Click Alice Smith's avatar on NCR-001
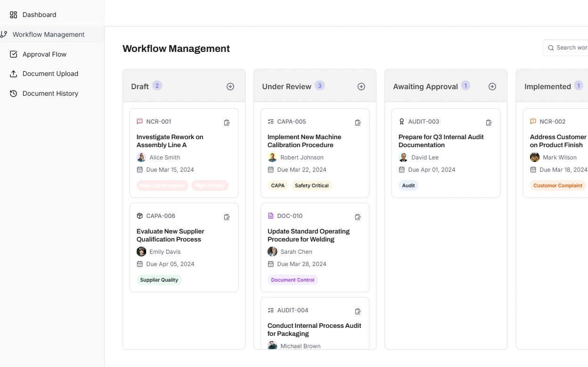 tap(141, 158)
